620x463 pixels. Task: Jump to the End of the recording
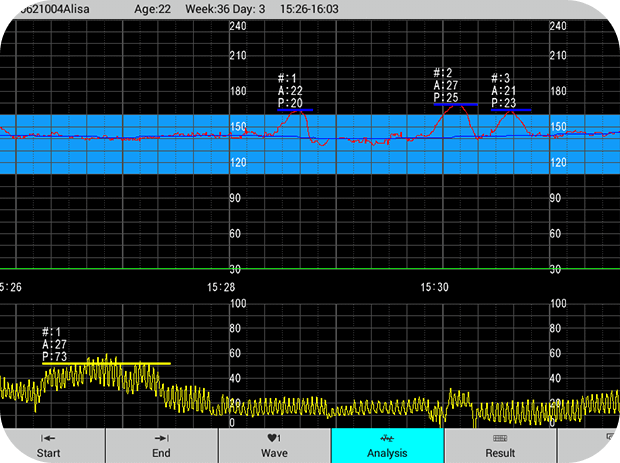tap(162, 446)
